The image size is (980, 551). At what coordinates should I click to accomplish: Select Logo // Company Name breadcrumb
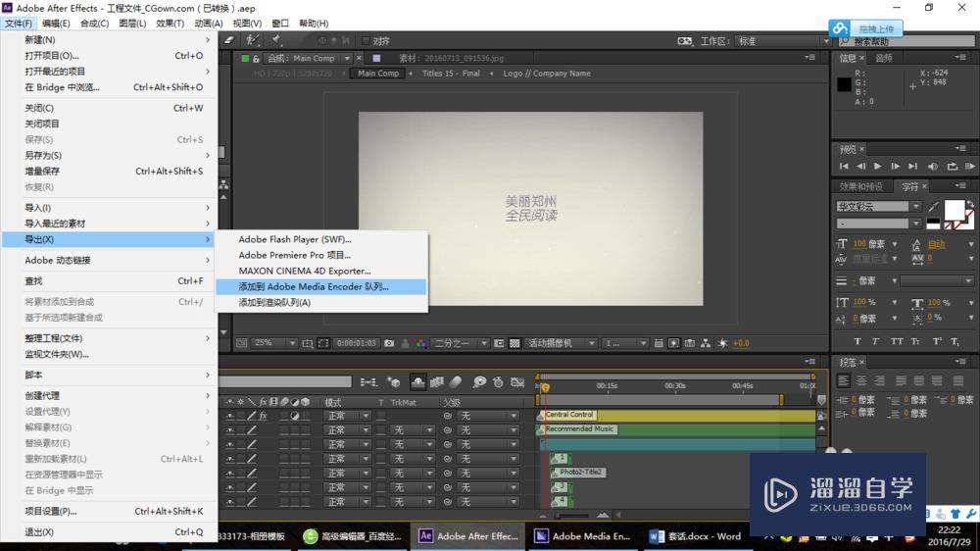click(x=547, y=74)
